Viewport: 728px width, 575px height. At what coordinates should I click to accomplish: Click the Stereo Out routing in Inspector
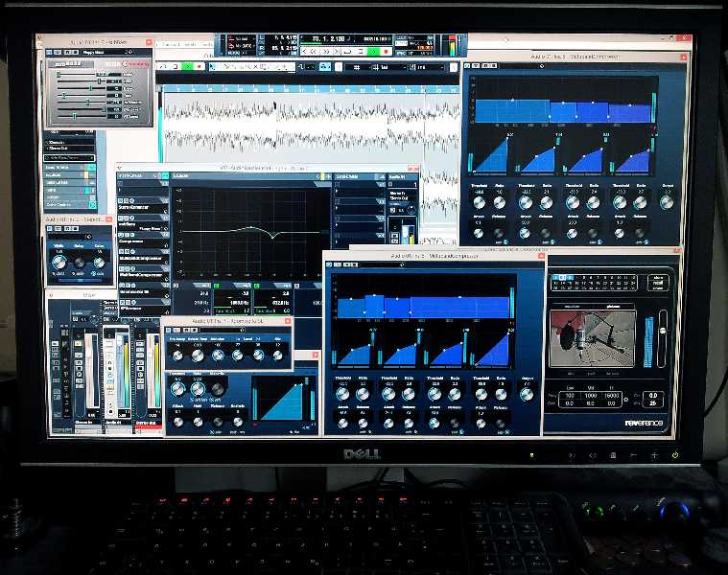click(x=69, y=149)
